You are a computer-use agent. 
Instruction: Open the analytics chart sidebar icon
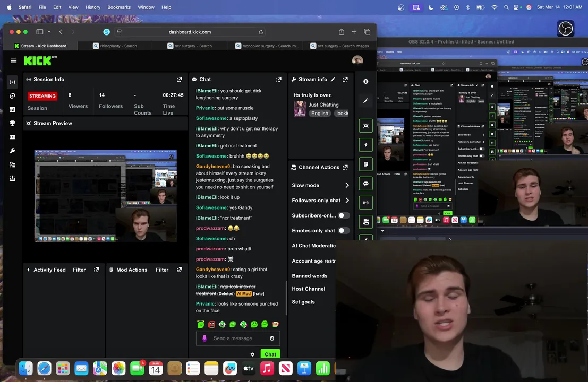[12, 109]
